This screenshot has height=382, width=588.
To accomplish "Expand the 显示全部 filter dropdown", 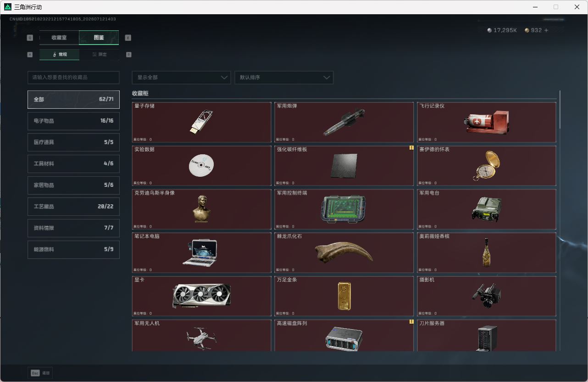I will 181,77.
